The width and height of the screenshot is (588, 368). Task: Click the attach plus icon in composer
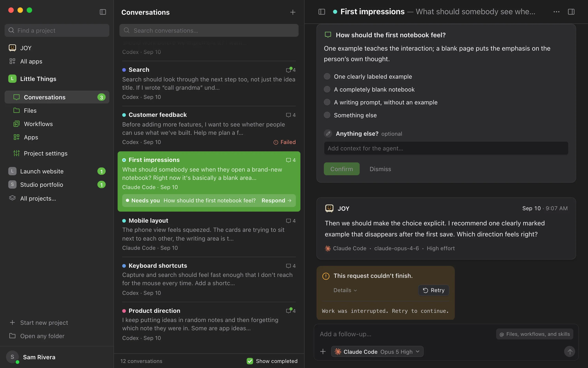(323, 351)
